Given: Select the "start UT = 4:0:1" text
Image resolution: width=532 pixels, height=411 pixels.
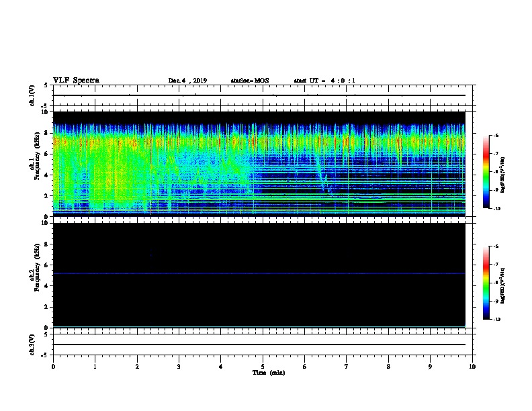Looking at the screenshot, I should click(324, 81).
